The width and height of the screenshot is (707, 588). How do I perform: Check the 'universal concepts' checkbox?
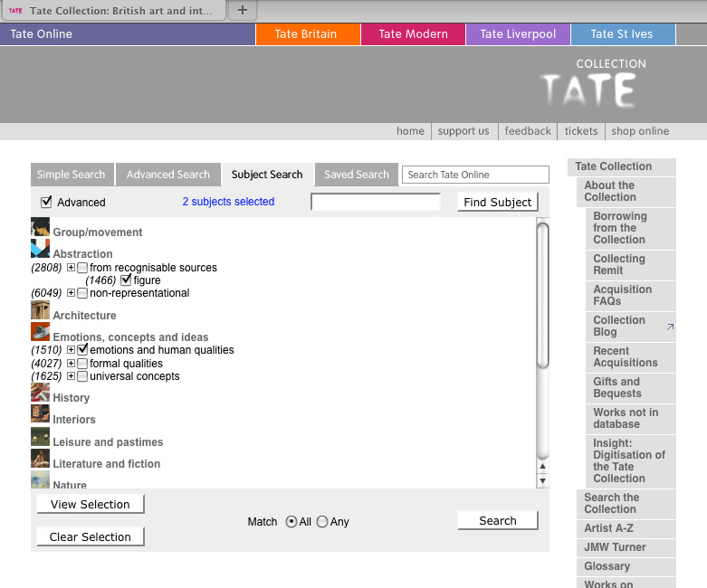tap(82, 376)
